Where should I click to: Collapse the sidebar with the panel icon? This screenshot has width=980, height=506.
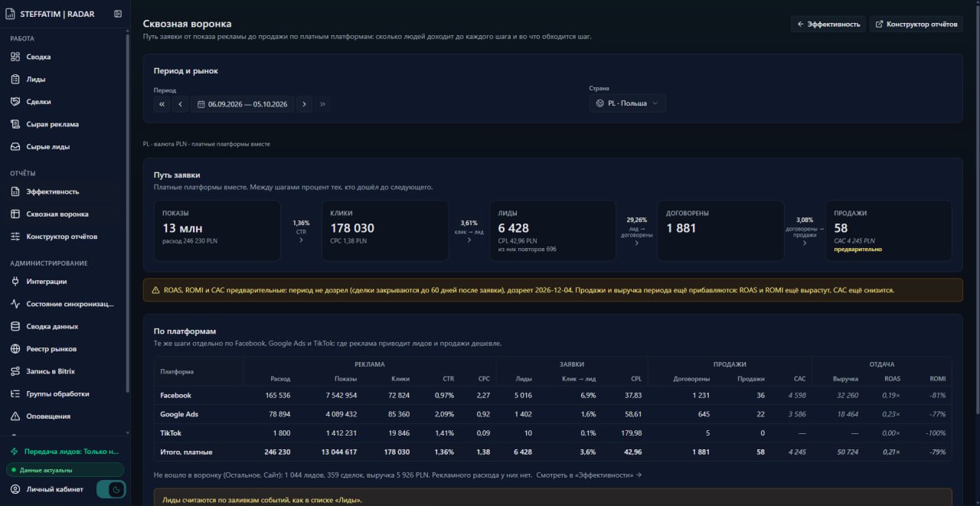point(118,14)
